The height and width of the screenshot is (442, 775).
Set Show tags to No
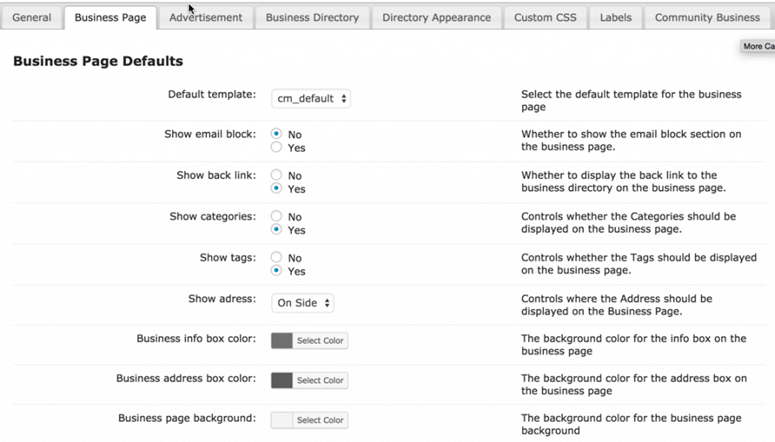click(277, 257)
